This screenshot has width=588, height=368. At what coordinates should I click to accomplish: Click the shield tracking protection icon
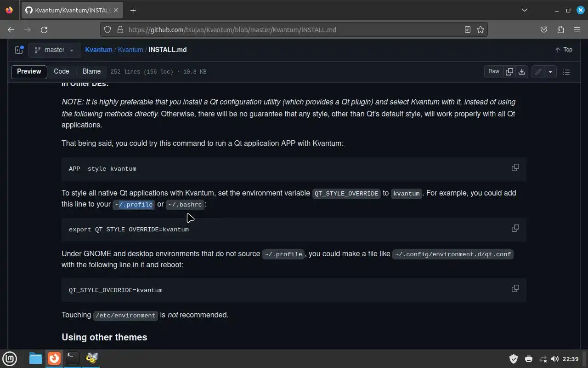107,29
